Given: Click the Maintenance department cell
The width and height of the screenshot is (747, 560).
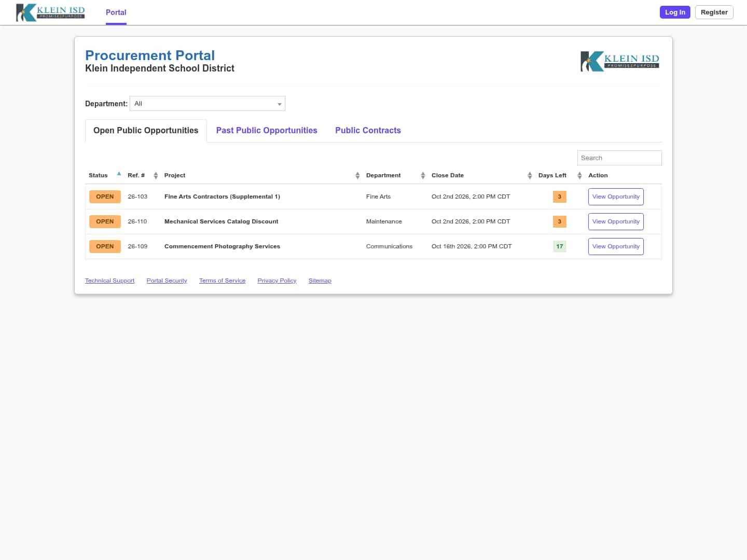Looking at the screenshot, I should coord(384,222).
